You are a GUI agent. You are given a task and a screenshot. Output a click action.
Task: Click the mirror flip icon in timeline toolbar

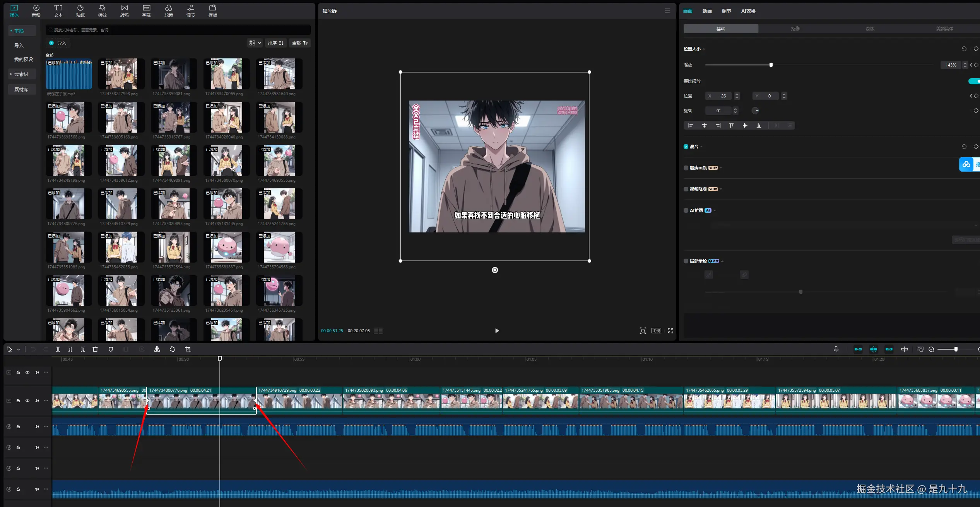[157, 349]
